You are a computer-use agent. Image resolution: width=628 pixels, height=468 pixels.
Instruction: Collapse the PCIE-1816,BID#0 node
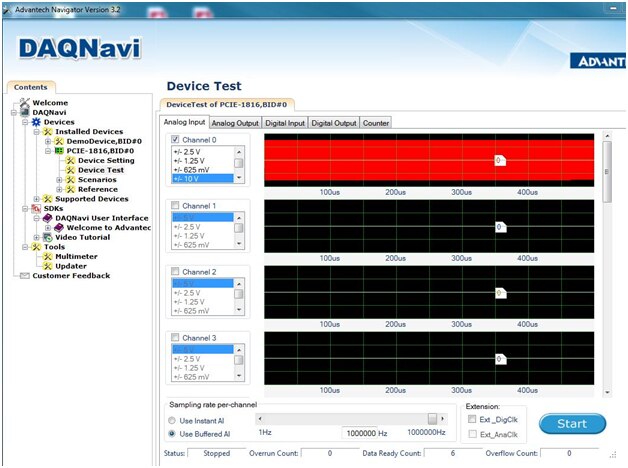pos(48,151)
